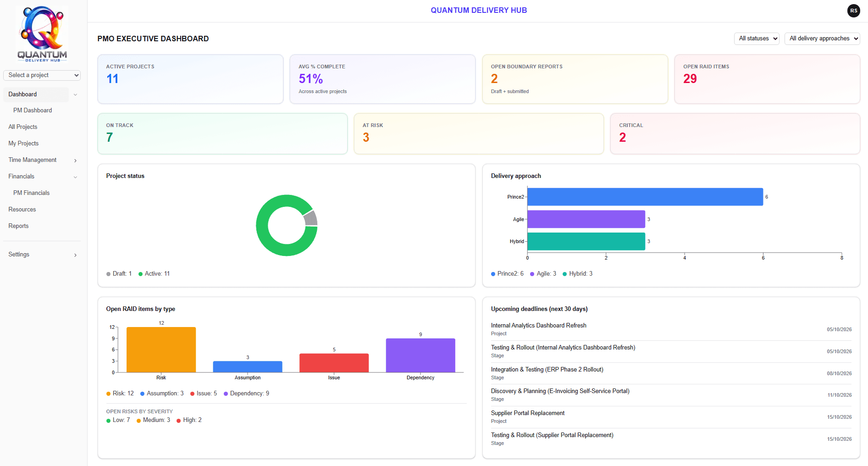This screenshot has height=466, width=868.
Task: Toggle the Dependency: 9 legend entry
Action: click(x=247, y=394)
